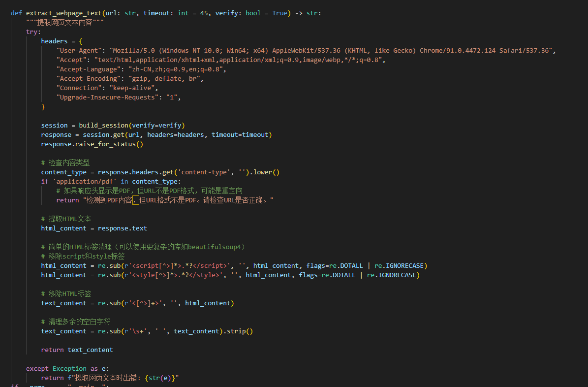588x387 pixels.
Task: Click the return string 检测到PDF内容
Action: [x=178, y=200]
